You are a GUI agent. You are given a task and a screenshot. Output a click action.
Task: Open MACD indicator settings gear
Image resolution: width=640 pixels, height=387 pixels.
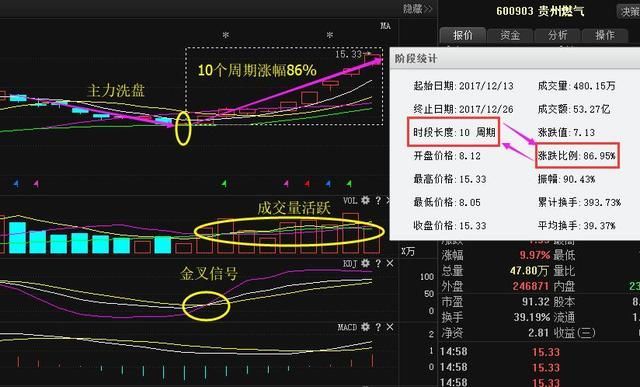(x=366, y=327)
